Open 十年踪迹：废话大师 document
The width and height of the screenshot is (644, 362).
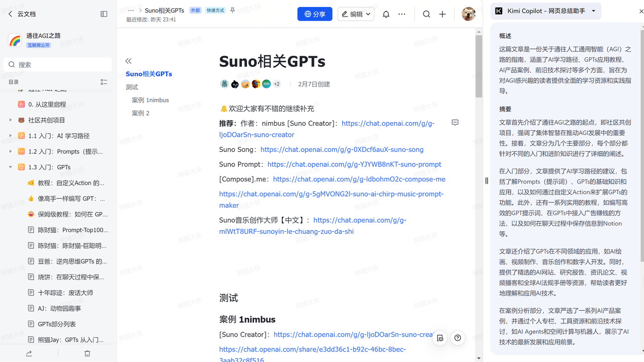[x=65, y=293]
